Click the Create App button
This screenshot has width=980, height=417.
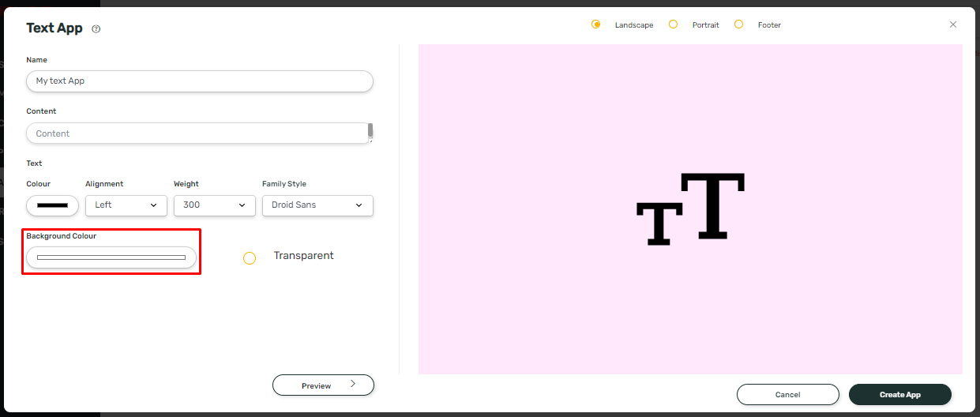click(899, 394)
